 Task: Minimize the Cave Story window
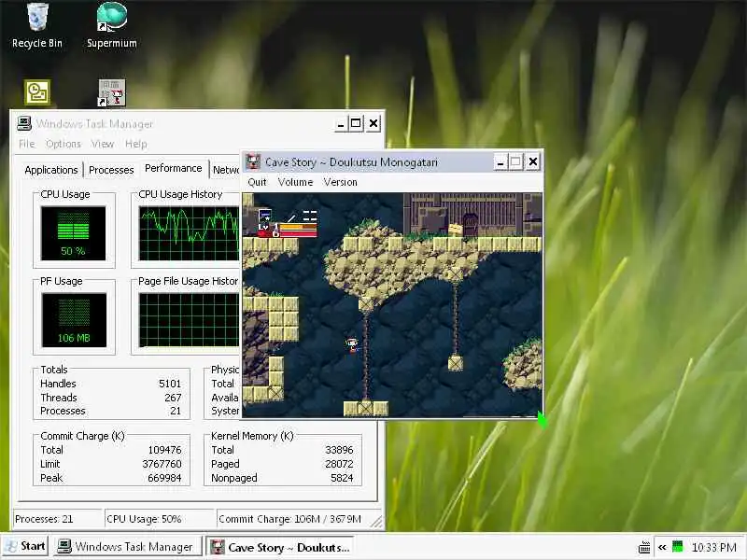pyautogui.click(x=500, y=161)
